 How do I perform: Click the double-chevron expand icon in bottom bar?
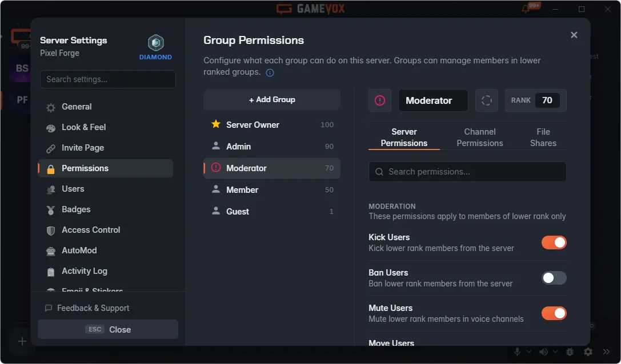606,351
